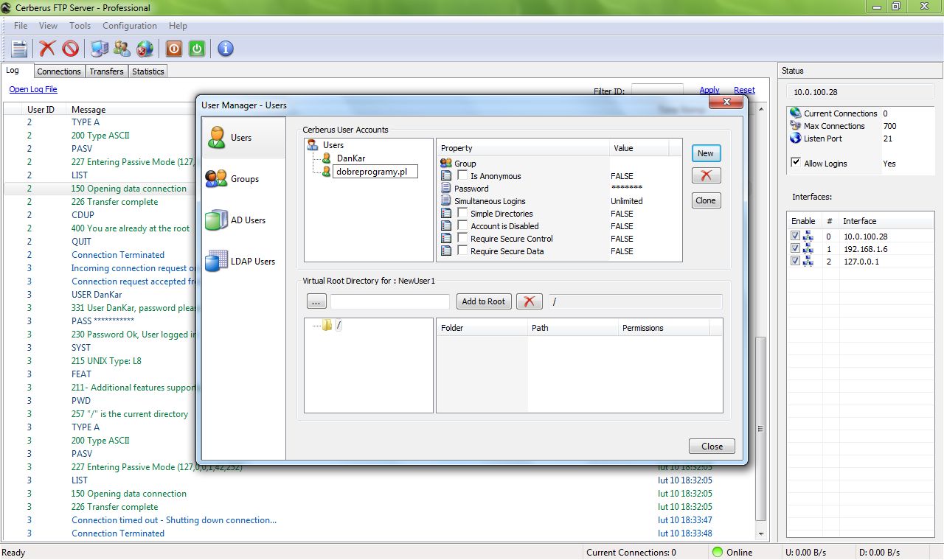
Task: Click the Password property row icon
Action: pyautogui.click(x=445, y=188)
